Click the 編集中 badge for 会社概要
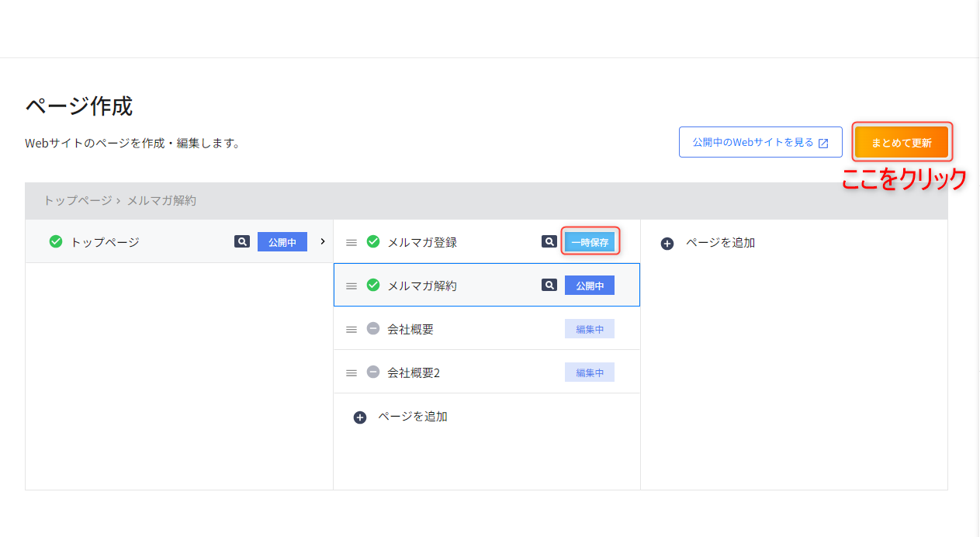Image resolution: width=980 pixels, height=537 pixels. coord(590,329)
